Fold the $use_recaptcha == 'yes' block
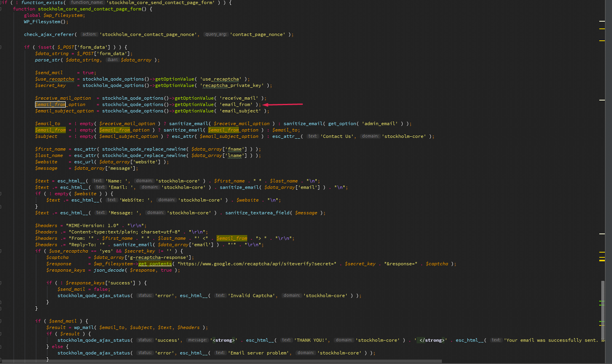This screenshot has width=612, height=364. pyautogui.click(x=1, y=251)
